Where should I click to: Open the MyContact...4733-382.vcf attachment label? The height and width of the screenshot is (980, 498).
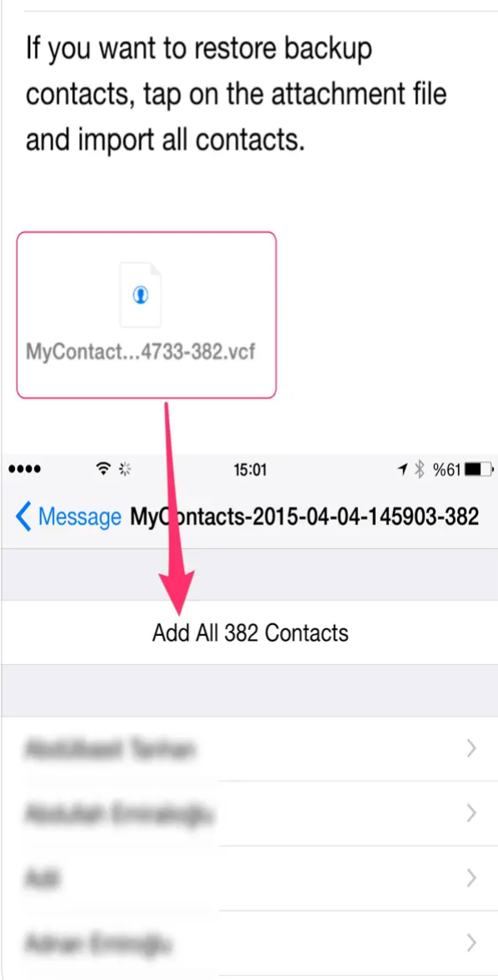[141, 352]
